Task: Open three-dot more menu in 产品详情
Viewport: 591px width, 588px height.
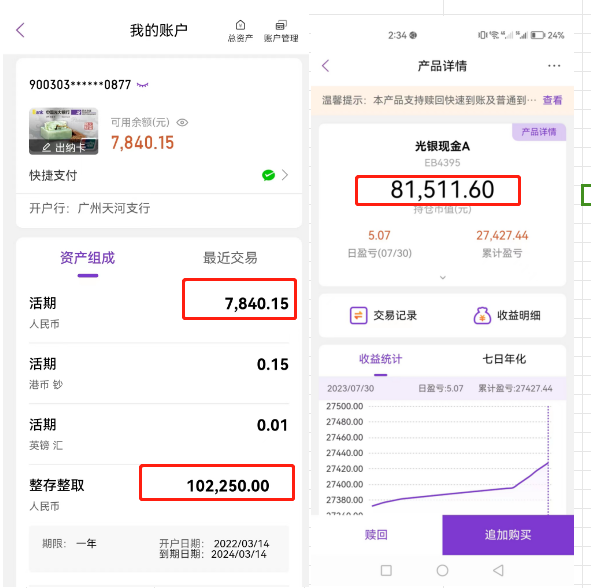Action: pos(554,66)
